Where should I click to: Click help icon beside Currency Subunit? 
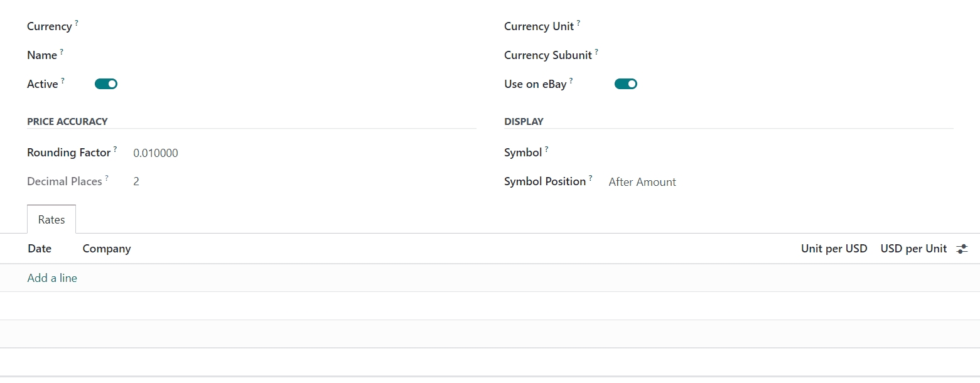tap(596, 52)
